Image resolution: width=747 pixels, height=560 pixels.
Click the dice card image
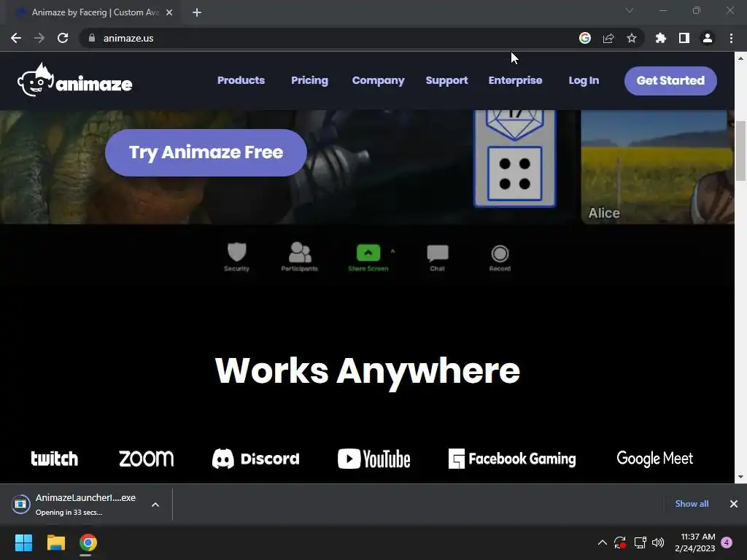pos(515,158)
